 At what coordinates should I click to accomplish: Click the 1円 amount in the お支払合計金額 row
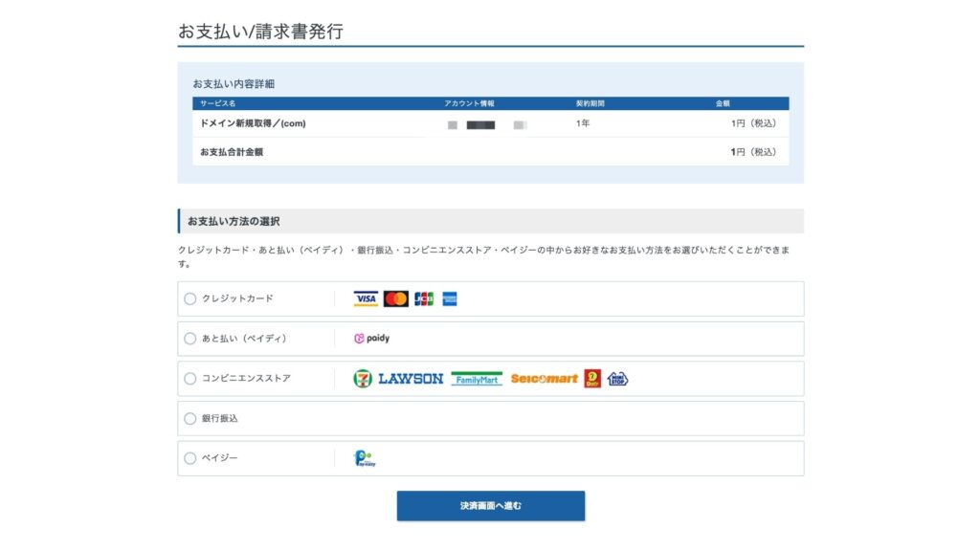tap(753, 152)
